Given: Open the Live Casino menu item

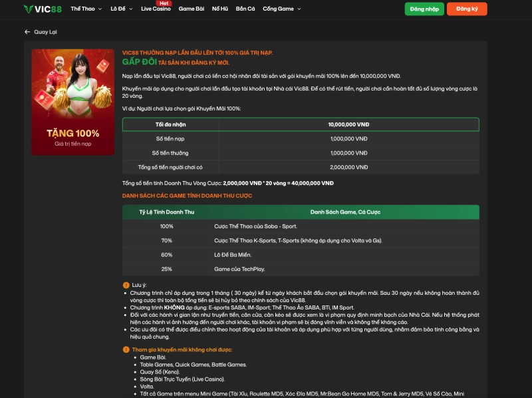Looking at the screenshot, I should (156, 9).
